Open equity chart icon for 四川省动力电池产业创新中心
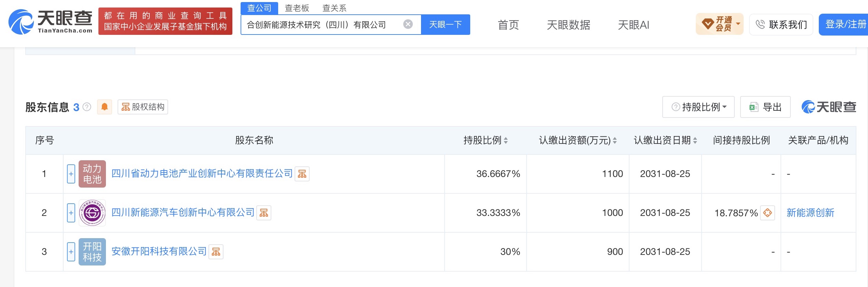This screenshot has height=287, width=868. [x=302, y=174]
